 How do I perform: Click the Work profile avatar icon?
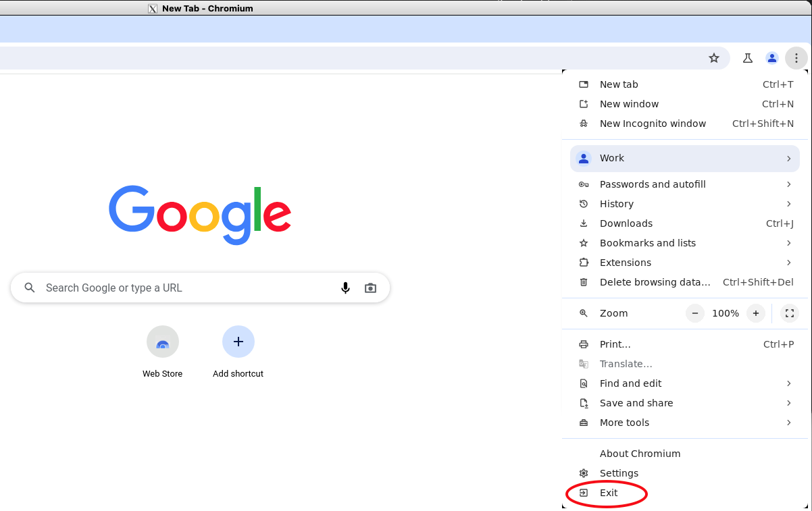pyautogui.click(x=584, y=158)
